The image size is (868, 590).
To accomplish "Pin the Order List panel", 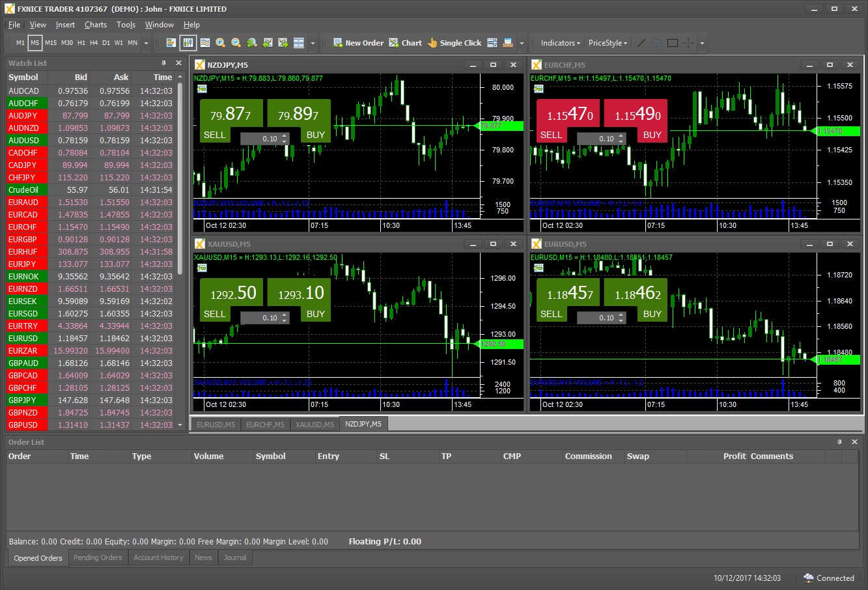I will coord(840,442).
